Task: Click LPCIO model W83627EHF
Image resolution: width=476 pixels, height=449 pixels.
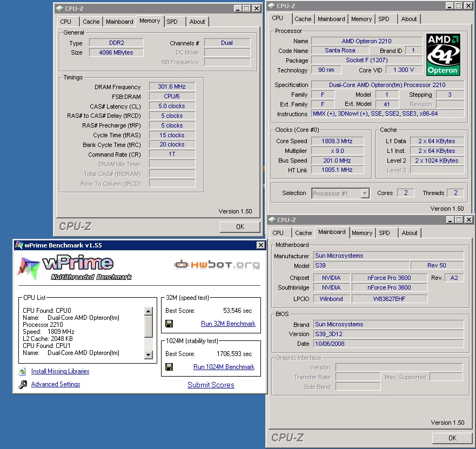Action: 389,299
